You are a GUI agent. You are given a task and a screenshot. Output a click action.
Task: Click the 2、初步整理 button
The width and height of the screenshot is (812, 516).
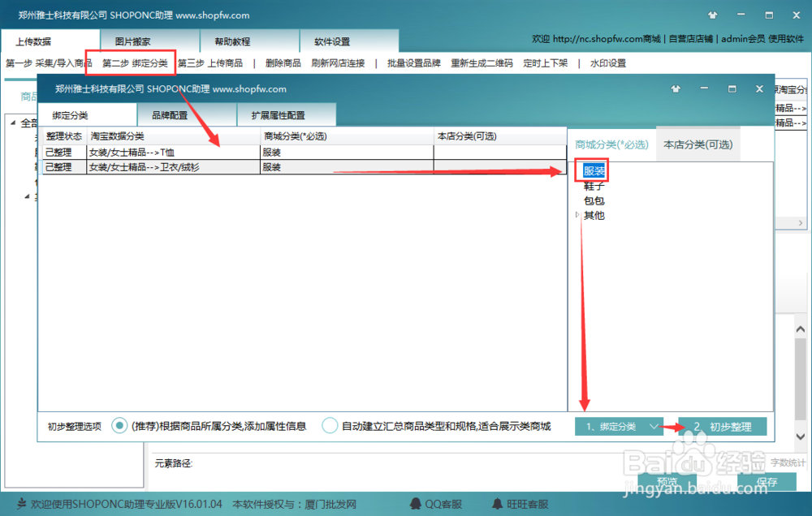point(723,427)
